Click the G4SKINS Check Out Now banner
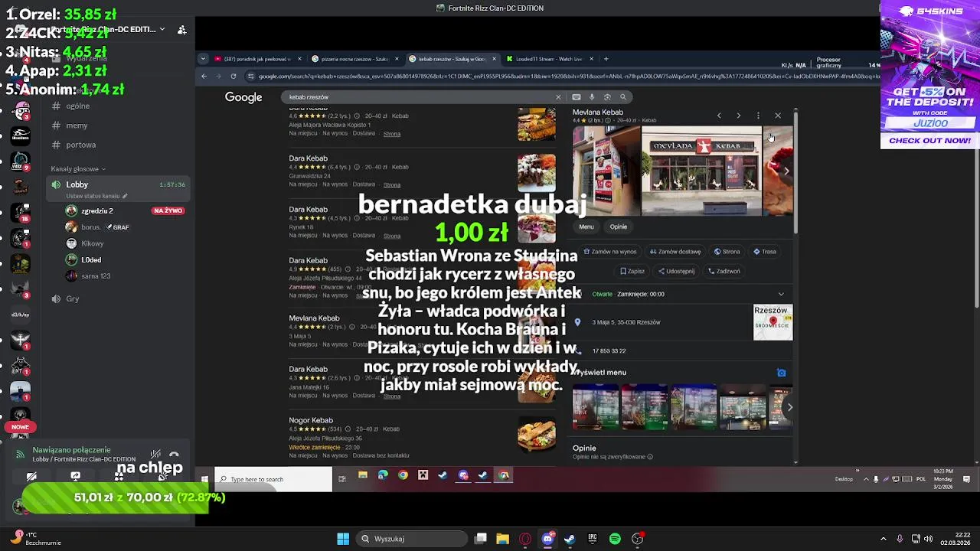The height and width of the screenshot is (551, 980). (929, 141)
